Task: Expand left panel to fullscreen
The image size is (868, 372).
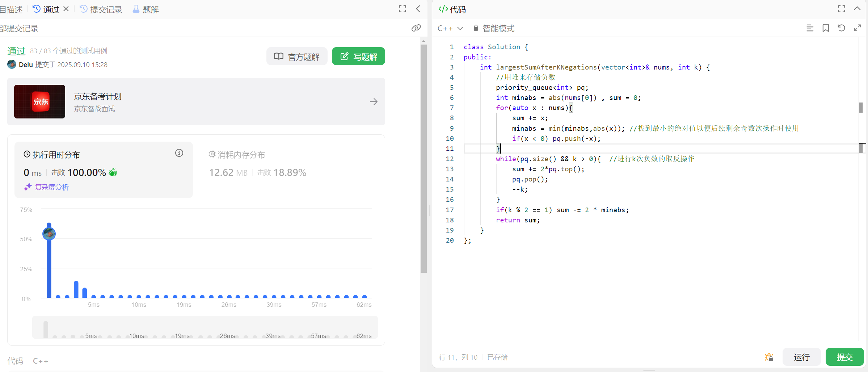Action: pos(403,9)
